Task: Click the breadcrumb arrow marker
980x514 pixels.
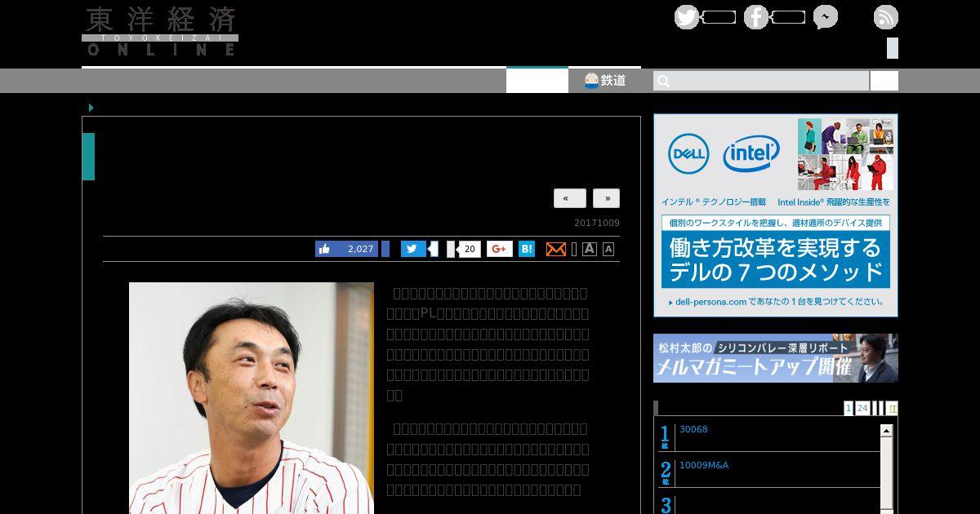Action: (91, 108)
